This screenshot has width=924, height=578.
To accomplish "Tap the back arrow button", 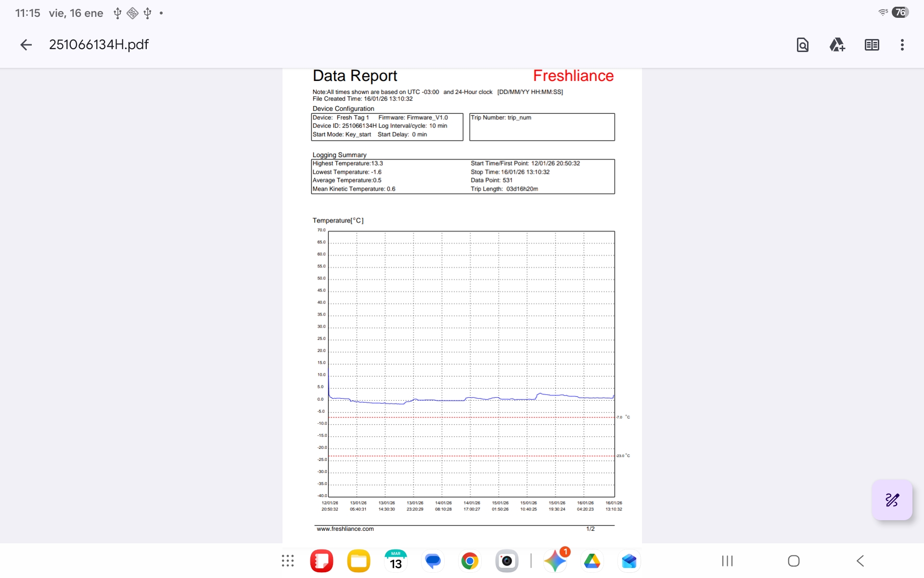I will [x=26, y=45].
